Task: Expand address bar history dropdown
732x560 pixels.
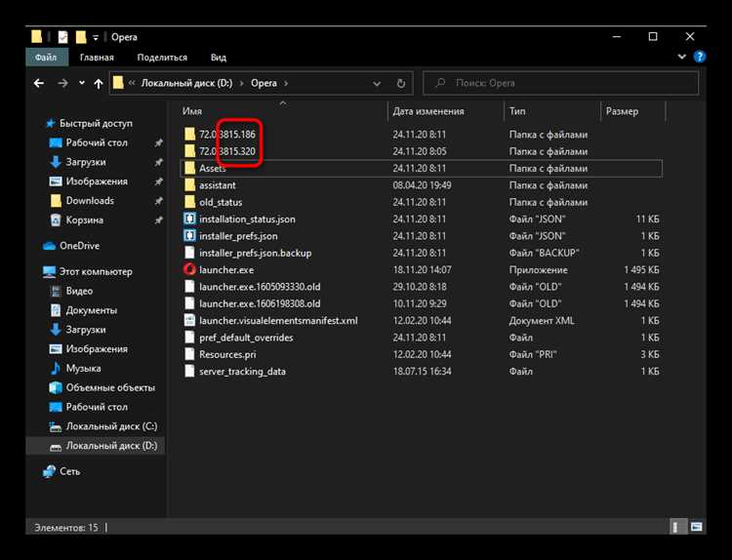Action: [377, 84]
